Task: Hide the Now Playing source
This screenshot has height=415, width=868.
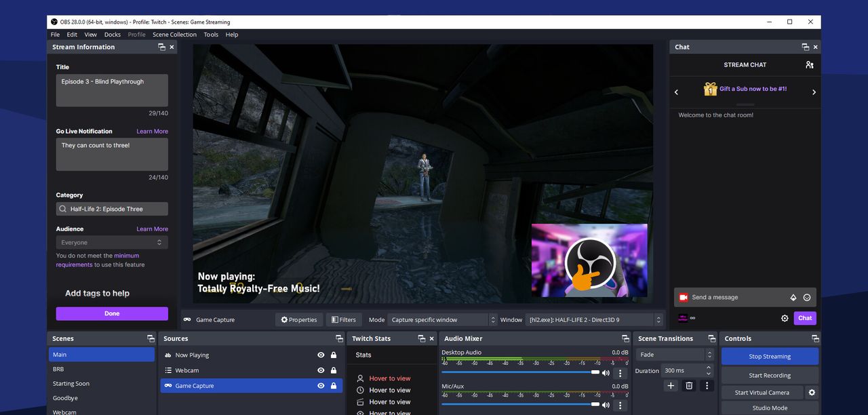Action: coord(321,355)
